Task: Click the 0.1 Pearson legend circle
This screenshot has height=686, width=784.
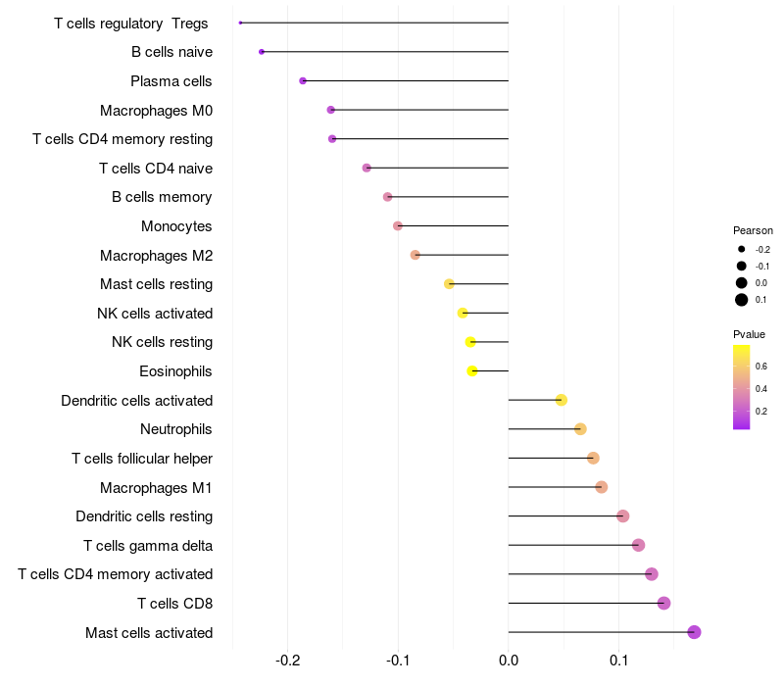Action: [742, 300]
